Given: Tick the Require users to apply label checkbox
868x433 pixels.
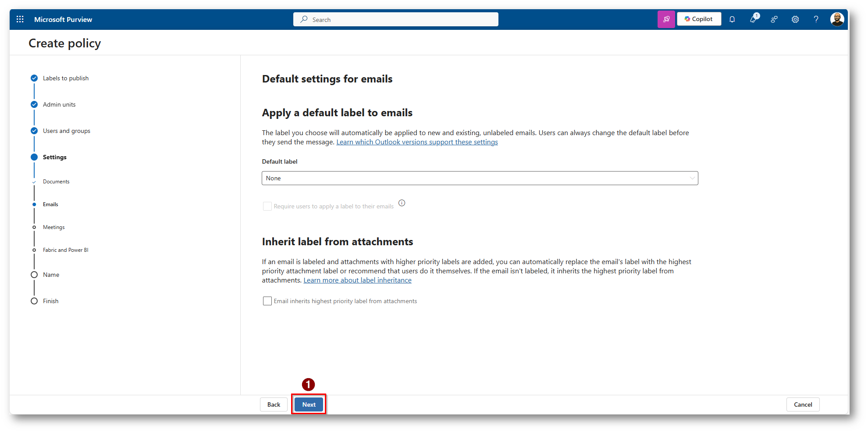Looking at the screenshot, I should (x=267, y=206).
